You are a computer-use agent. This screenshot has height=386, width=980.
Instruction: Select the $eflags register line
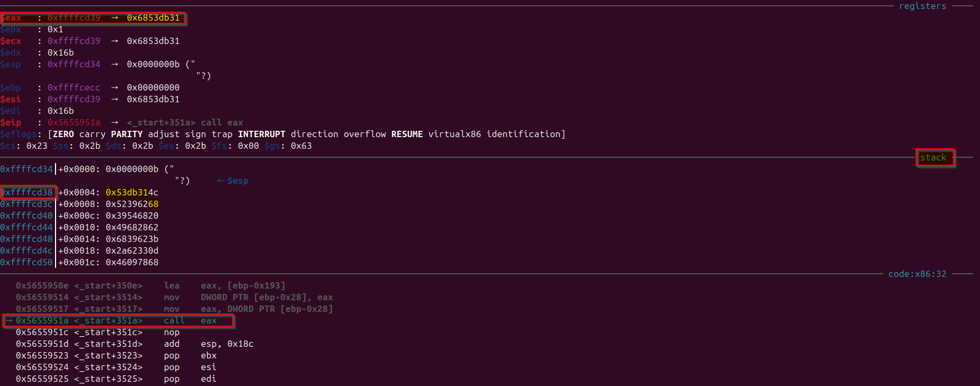(283, 134)
